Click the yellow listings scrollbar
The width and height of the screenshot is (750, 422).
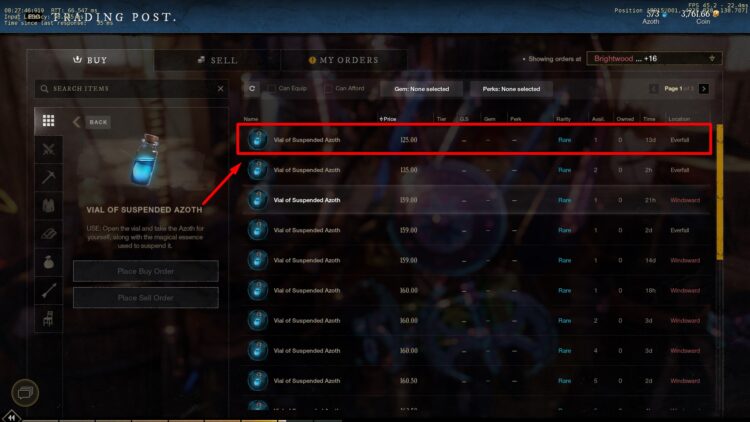[x=719, y=192]
